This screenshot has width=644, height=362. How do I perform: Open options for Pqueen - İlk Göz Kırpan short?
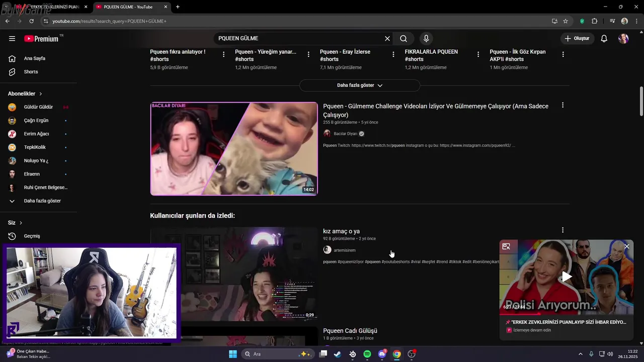563,55
